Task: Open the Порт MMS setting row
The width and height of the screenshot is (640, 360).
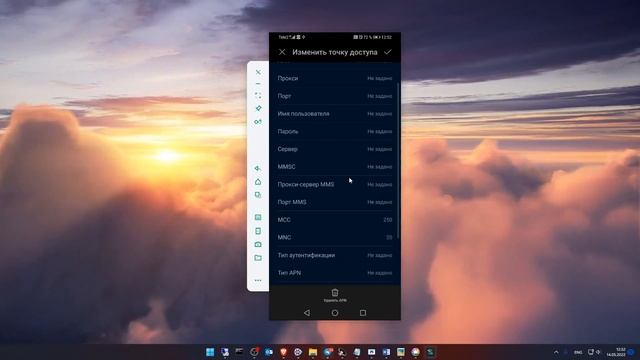Action: click(335, 202)
